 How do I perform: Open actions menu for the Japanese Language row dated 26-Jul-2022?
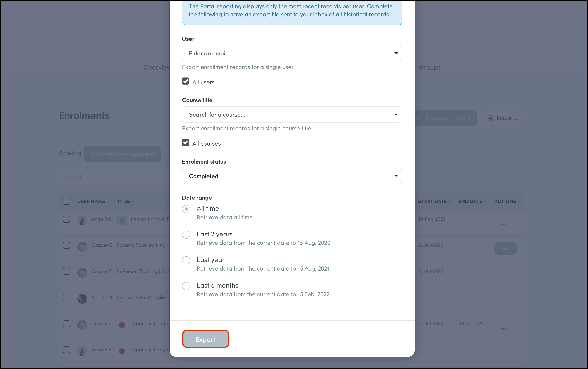pos(503,329)
